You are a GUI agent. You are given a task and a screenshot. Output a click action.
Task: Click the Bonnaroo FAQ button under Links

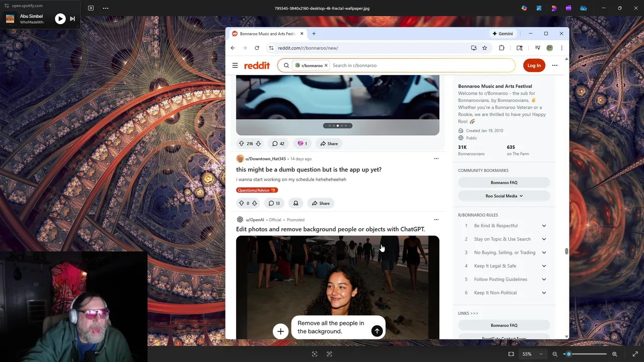click(x=504, y=325)
